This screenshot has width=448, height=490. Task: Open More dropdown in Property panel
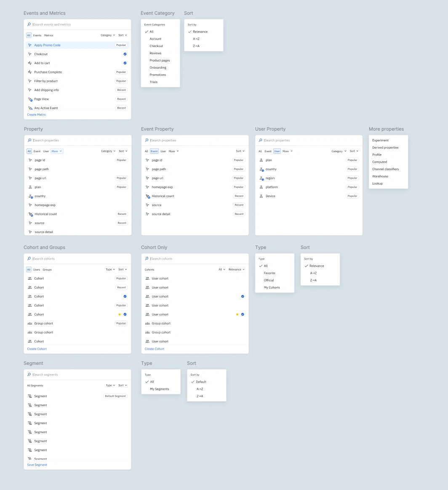[x=57, y=151]
